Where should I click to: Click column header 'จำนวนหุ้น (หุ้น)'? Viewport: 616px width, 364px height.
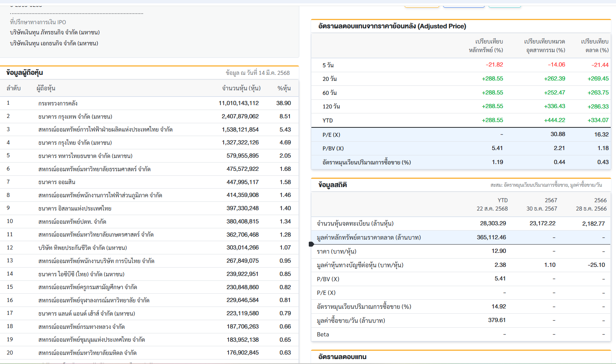click(241, 88)
